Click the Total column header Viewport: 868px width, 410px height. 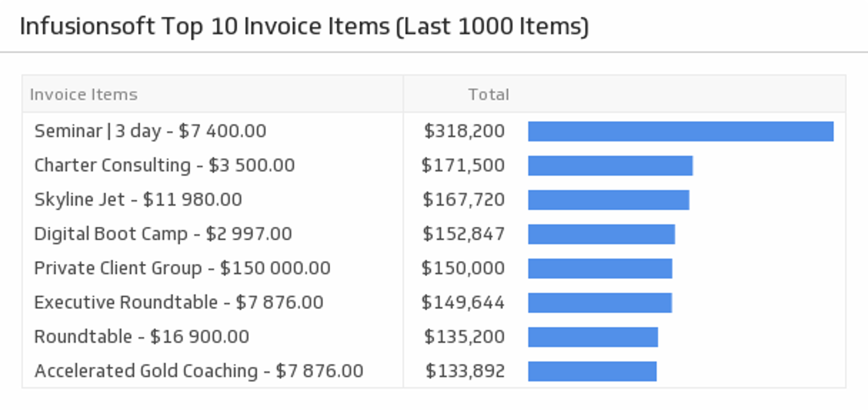pyautogui.click(x=488, y=95)
